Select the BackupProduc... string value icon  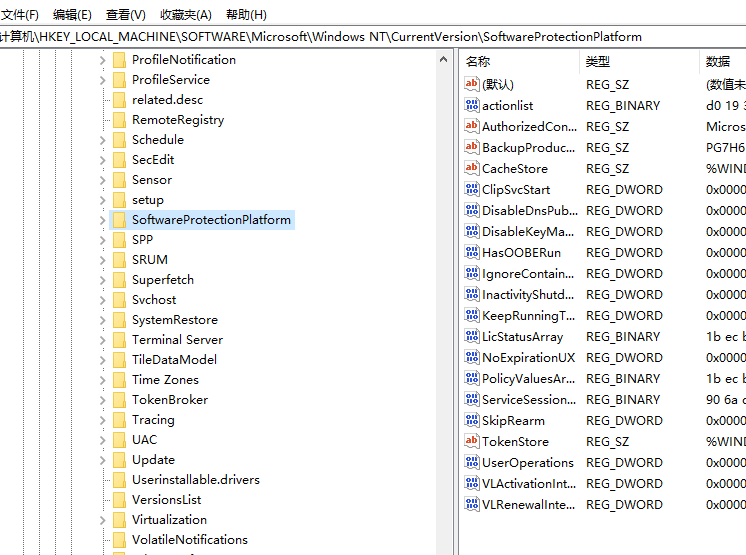tap(471, 147)
